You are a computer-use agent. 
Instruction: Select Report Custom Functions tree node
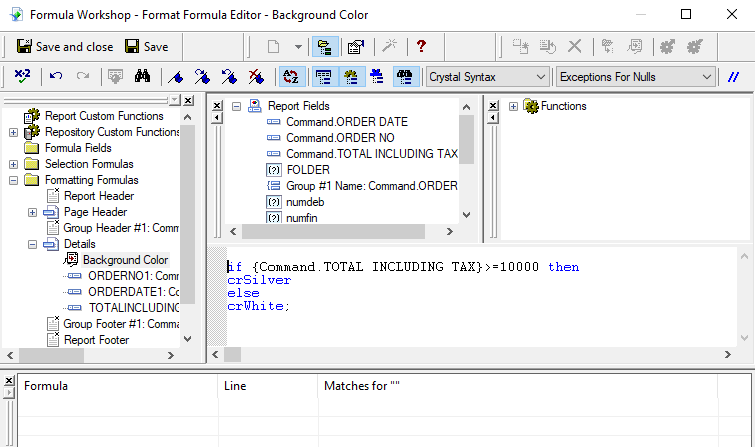pyautogui.click(x=104, y=116)
